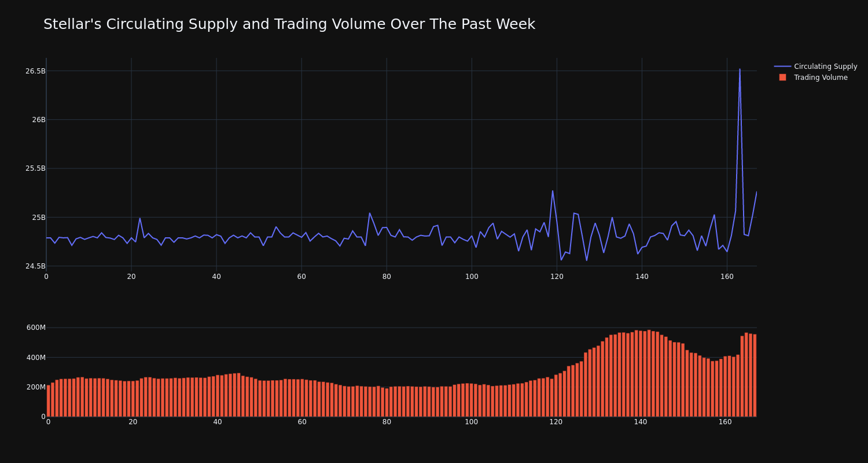Click the supply line spike at hour 76
This screenshot has height=463, width=868.
[370, 213]
